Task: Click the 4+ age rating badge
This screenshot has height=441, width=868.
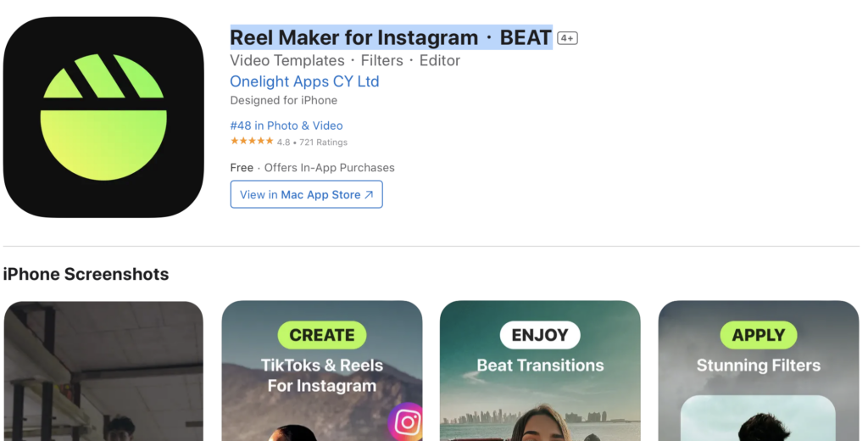Action: pos(567,38)
